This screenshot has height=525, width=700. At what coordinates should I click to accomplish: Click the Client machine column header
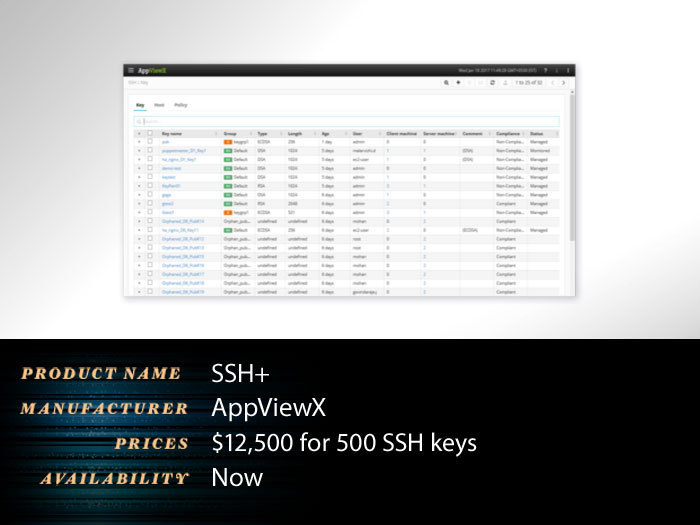401,133
